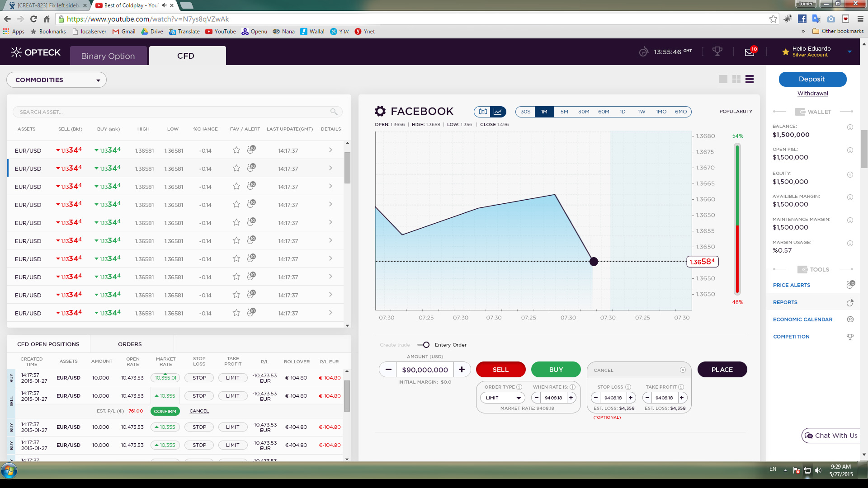868x488 pixels.
Task: Show info for Order Type
Action: (x=519, y=387)
